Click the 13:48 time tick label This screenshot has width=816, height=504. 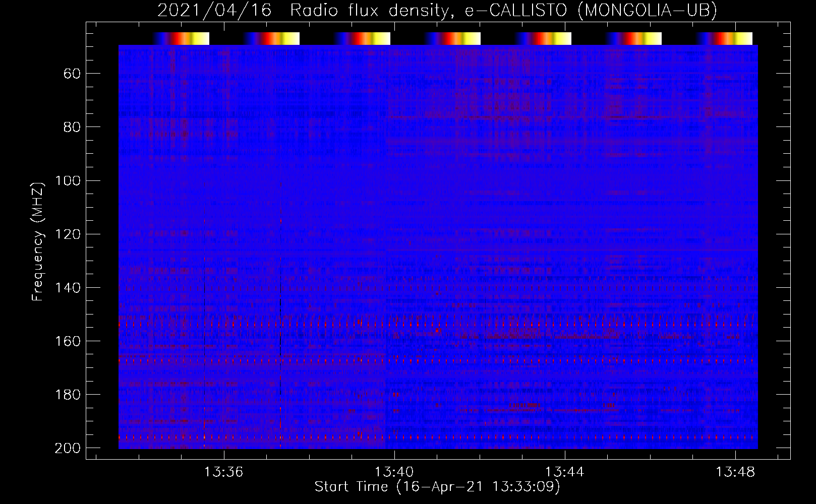click(736, 472)
